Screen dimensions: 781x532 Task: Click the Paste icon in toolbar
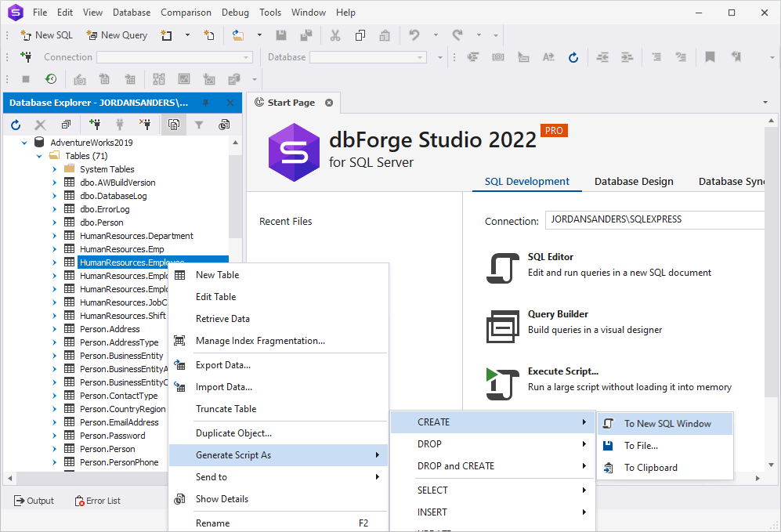click(x=385, y=35)
